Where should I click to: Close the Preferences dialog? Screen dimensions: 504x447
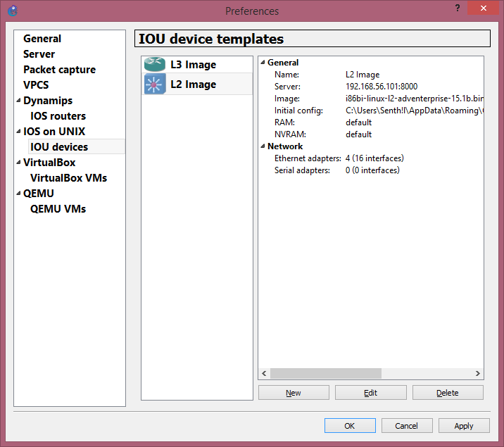coord(483,8)
